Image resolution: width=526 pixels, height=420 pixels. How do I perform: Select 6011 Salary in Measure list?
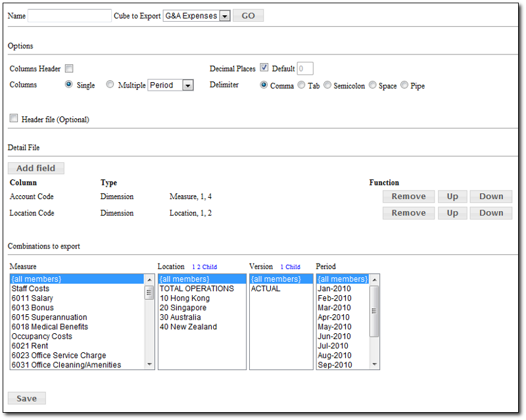[x=32, y=298]
